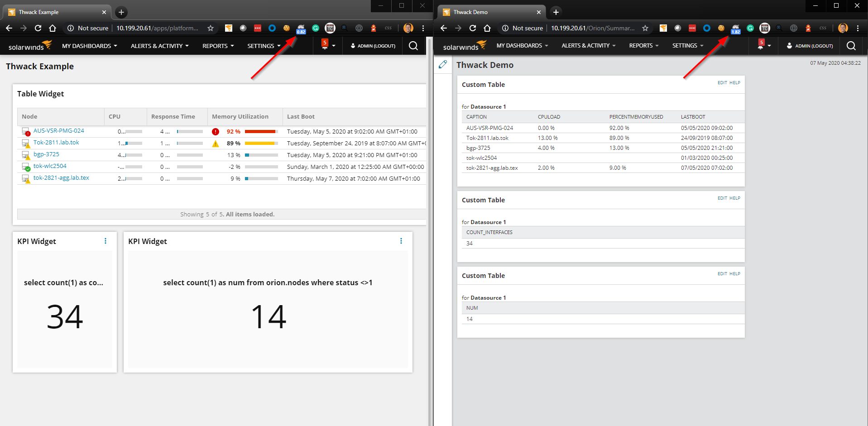
Task: Click the SolarWinds logo in Thwack Demo window
Action: (x=465, y=46)
